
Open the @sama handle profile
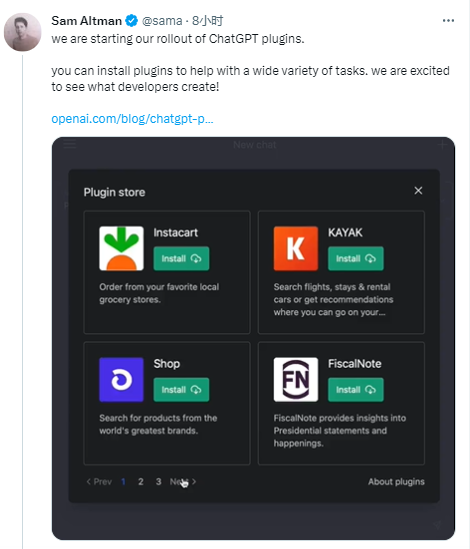(x=162, y=21)
